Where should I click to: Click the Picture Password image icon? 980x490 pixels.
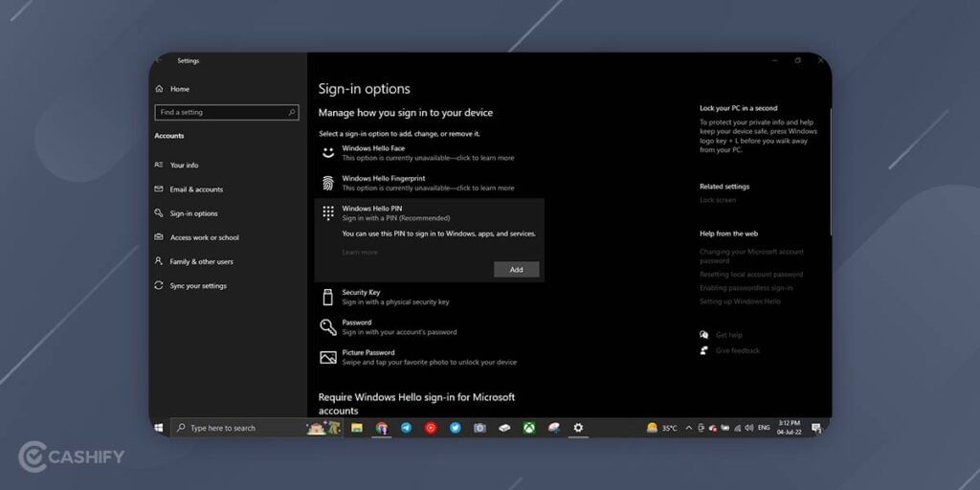pyautogui.click(x=328, y=357)
